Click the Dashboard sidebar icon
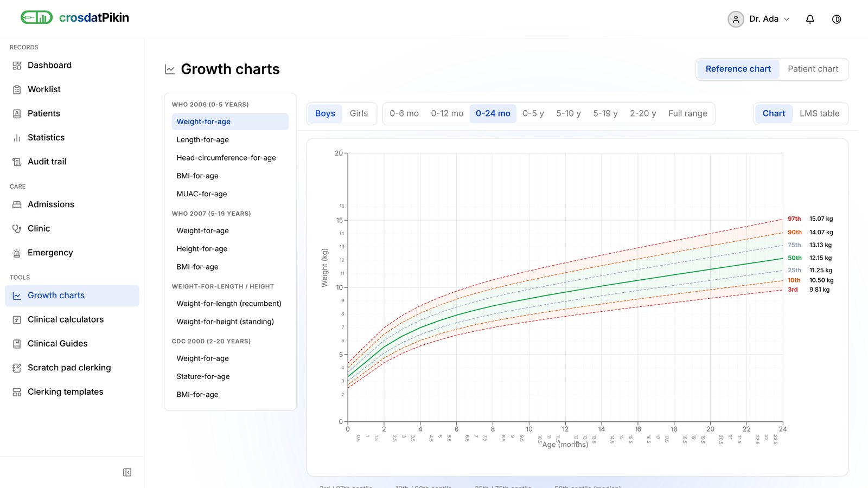Screen dimensions: 868x488 [x=17, y=66]
